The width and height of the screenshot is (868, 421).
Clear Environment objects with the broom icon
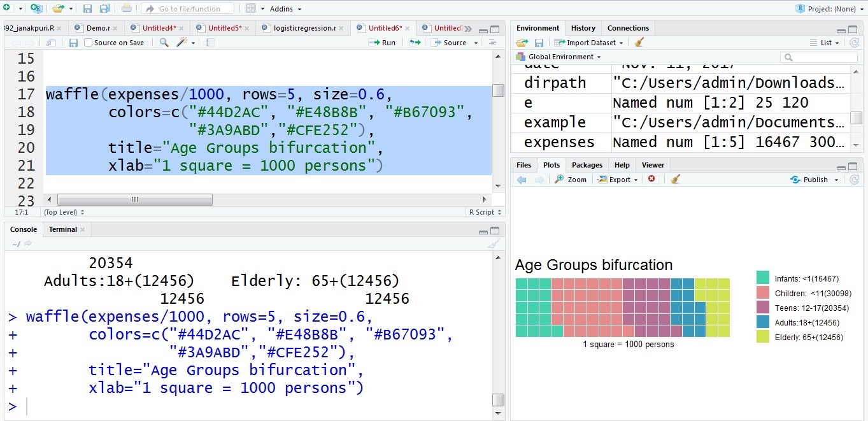639,43
